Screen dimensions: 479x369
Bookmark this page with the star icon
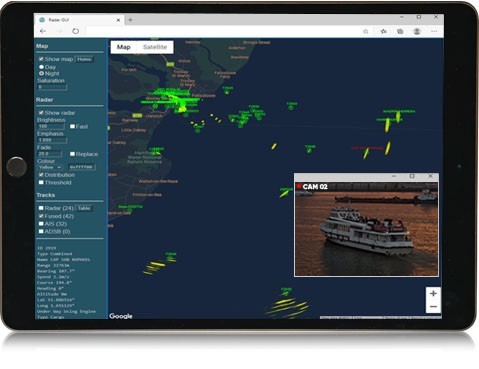pyautogui.click(x=366, y=31)
